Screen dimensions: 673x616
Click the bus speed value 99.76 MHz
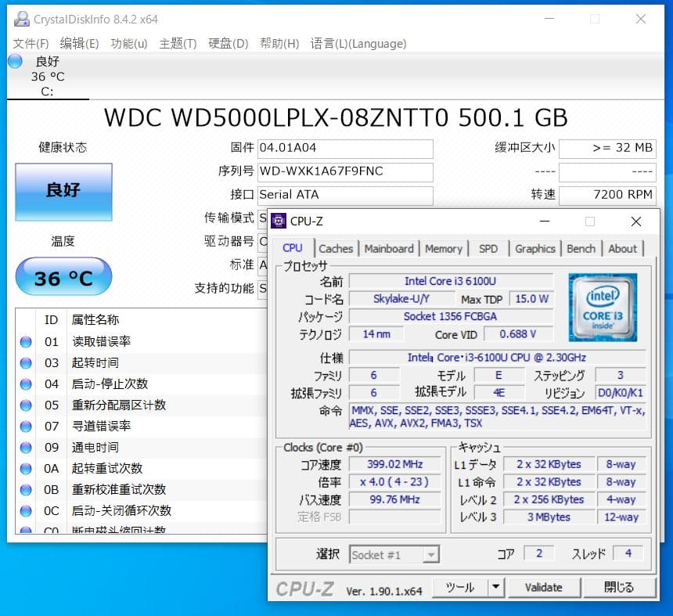coord(395,499)
